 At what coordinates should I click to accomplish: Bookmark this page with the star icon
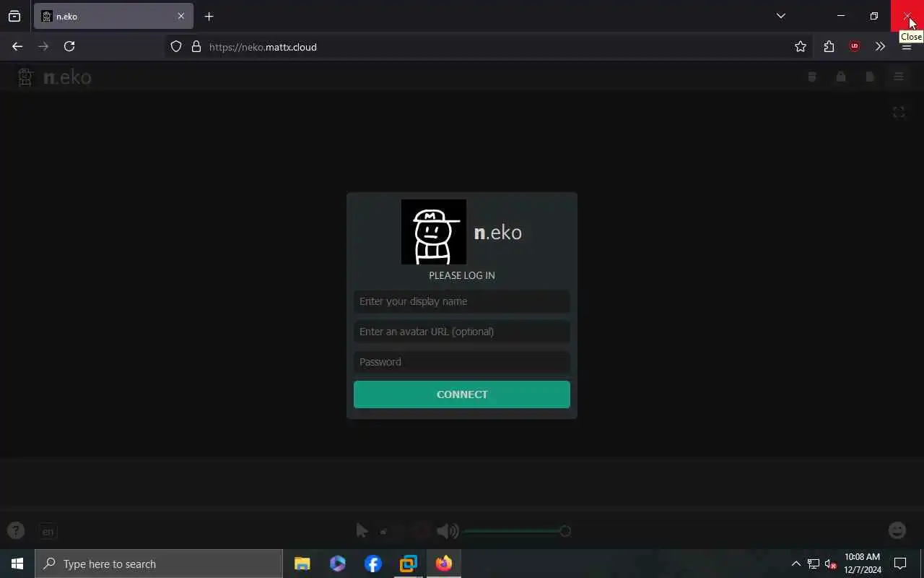pos(801,46)
